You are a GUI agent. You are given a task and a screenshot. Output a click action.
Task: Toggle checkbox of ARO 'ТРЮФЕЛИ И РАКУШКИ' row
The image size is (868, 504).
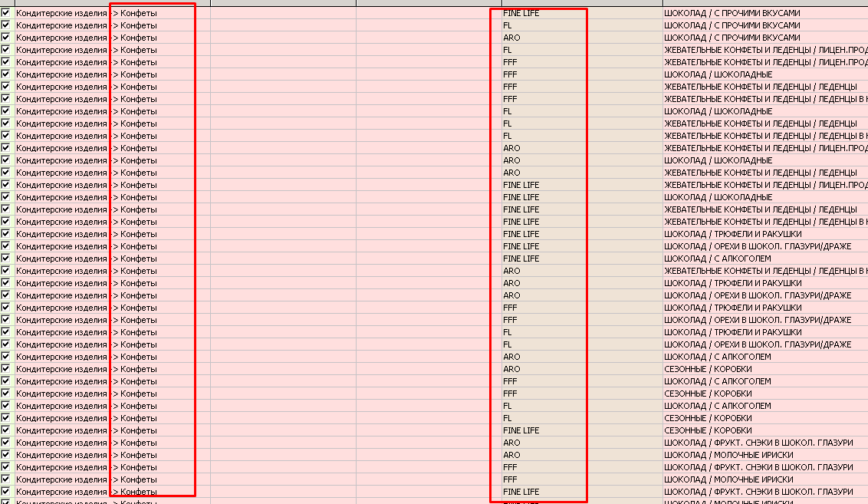coord(5,282)
